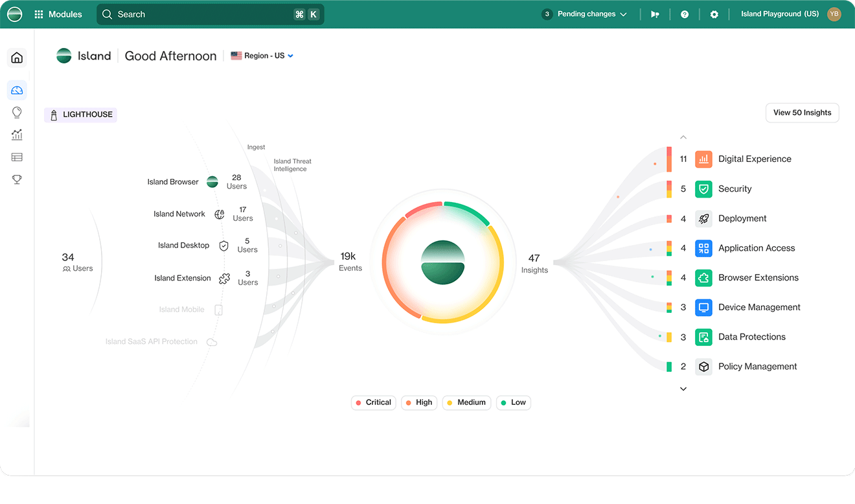Click the Policy Management green severity bar
Screen dimensions: 855x504
coord(669,367)
